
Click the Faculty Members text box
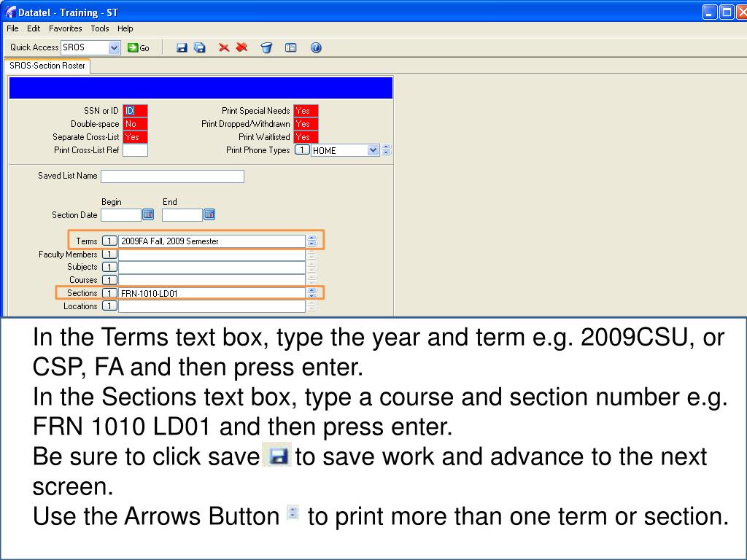click(212, 254)
